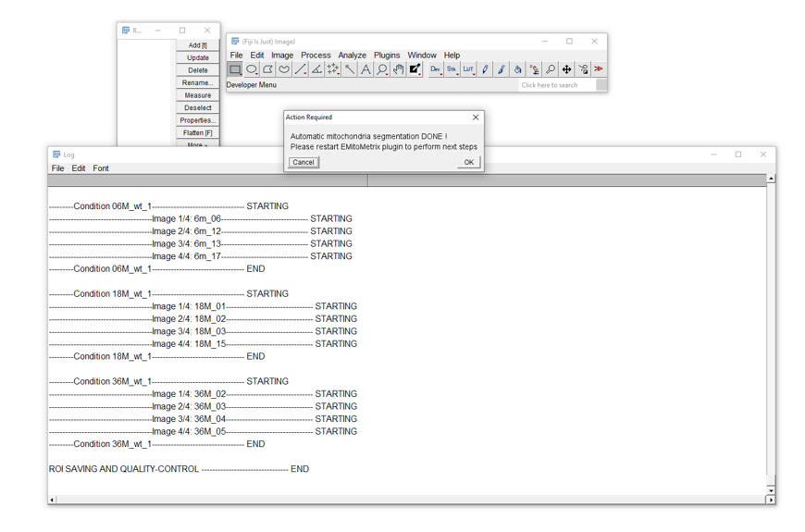Click the ImageJ search field
Screen dimensions: 805x532
pyautogui.click(x=555, y=85)
